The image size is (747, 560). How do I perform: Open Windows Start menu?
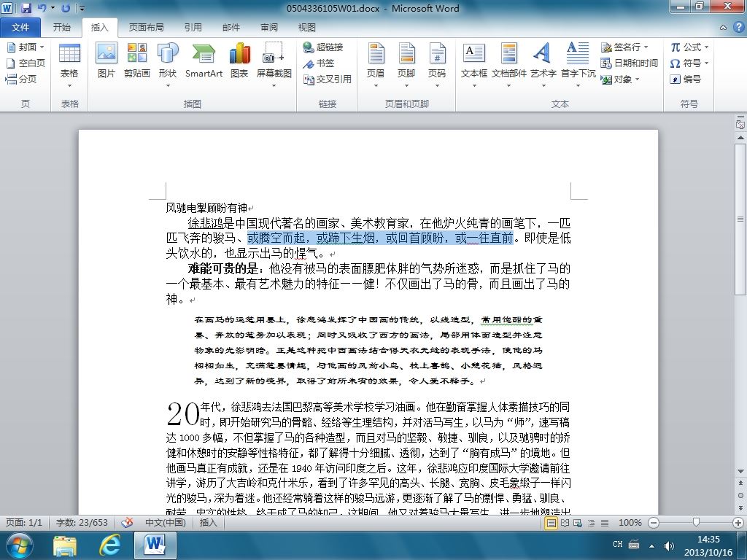click(20, 545)
